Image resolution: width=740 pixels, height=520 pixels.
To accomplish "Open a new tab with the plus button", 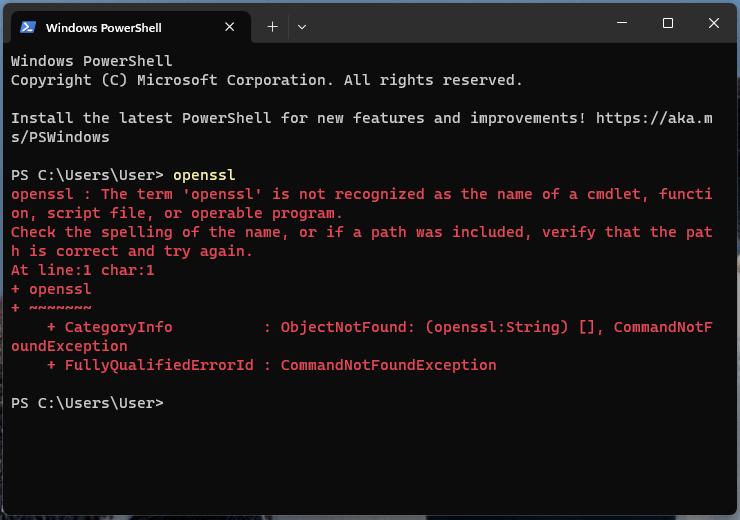I will tap(272, 27).
